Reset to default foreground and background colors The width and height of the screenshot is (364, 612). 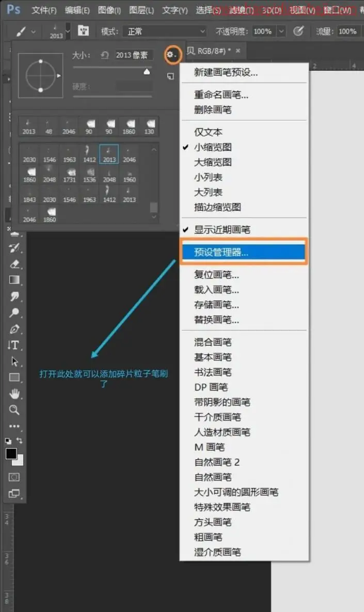pyautogui.click(x=8, y=441)
